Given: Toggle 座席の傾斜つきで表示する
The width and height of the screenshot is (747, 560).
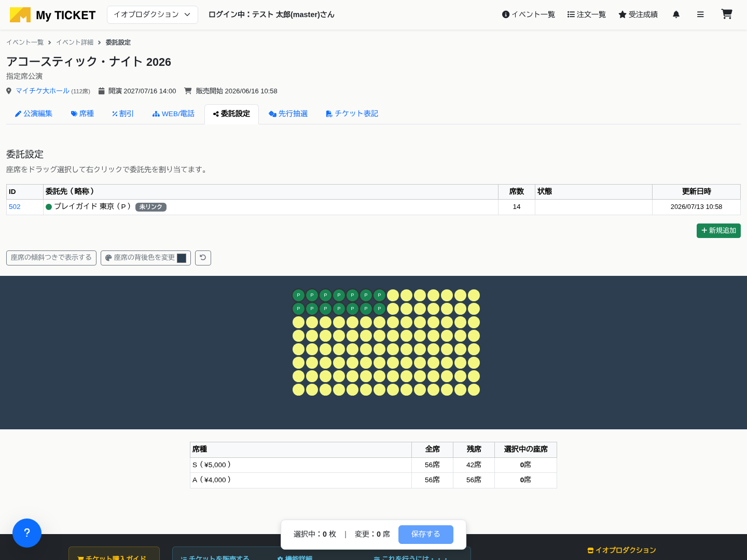Looking at the screenshot, I should [51, 258].
